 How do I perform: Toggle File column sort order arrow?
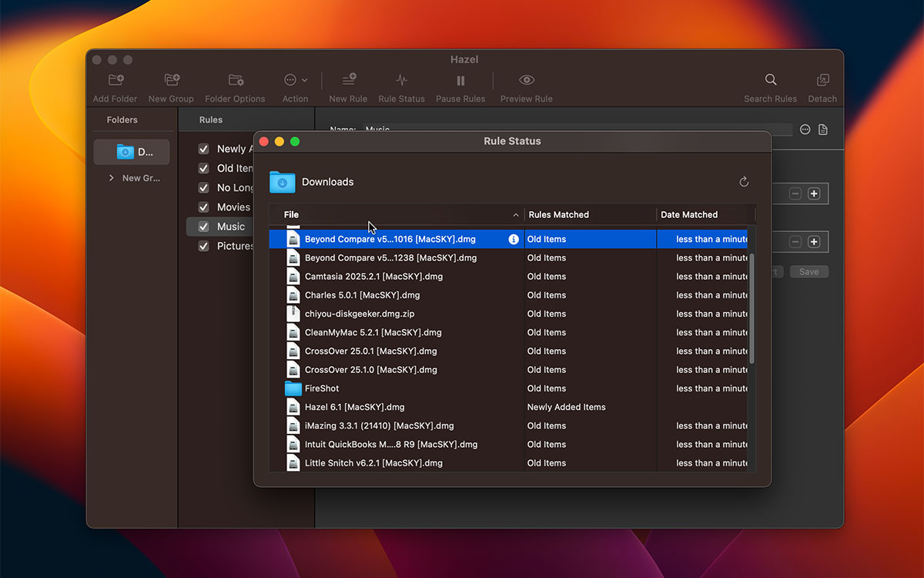pos(516,215)
